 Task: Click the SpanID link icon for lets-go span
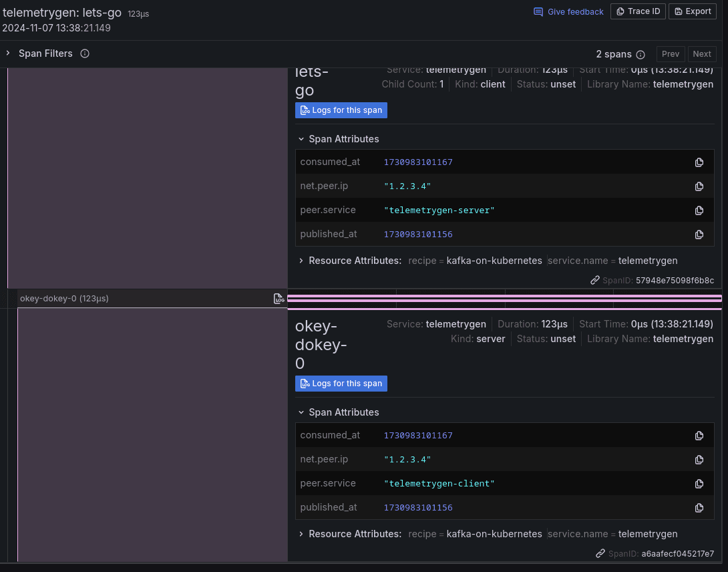[594, 280]
